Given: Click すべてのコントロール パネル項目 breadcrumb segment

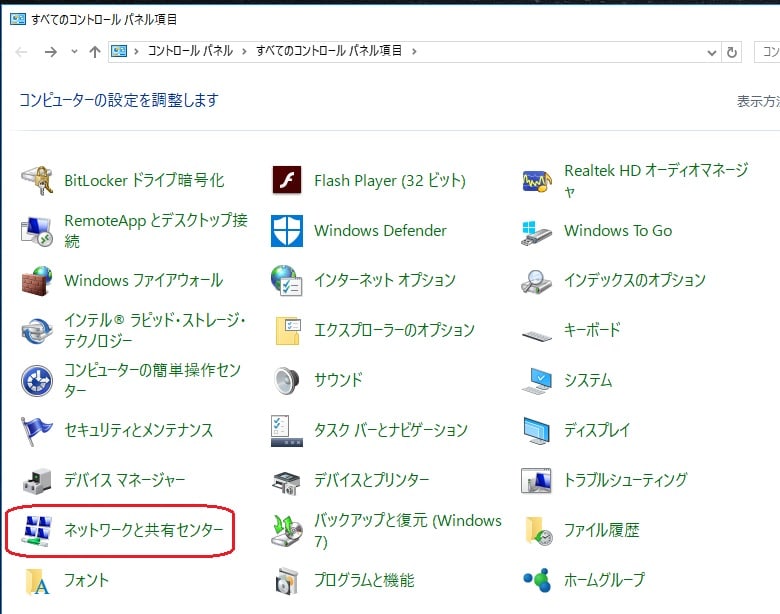Looking at the screenshot, I should tap(329, 51).
